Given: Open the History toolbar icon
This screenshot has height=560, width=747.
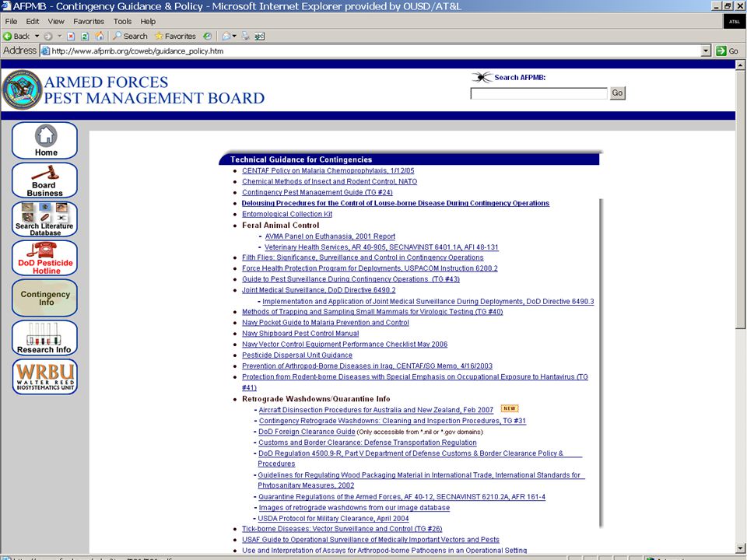Looking at the screenshot, I should pos(207,37).
